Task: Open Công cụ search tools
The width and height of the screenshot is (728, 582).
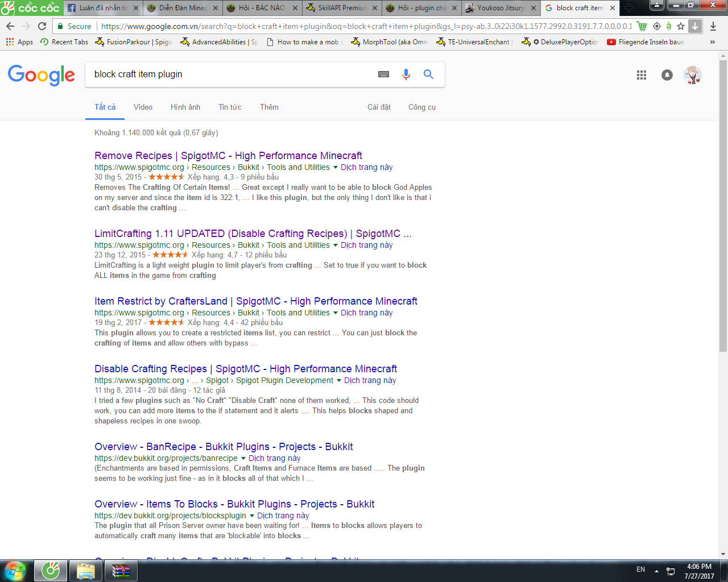Action: 422,107
